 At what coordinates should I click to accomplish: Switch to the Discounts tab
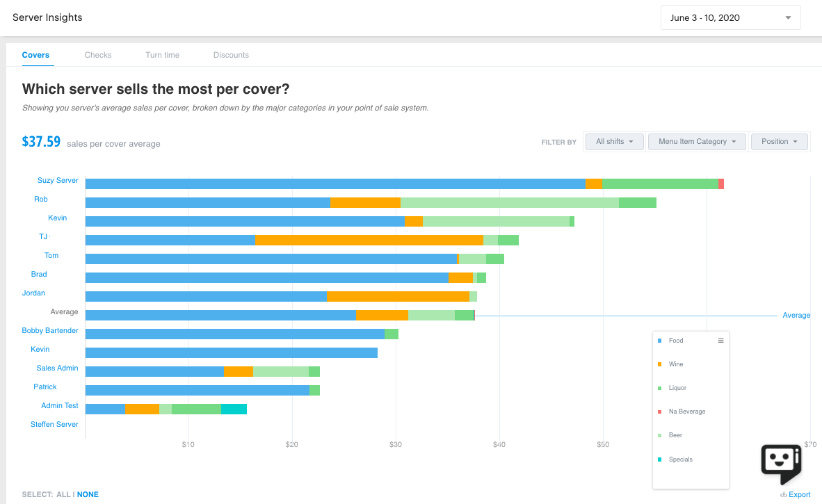tap(231, 55)
